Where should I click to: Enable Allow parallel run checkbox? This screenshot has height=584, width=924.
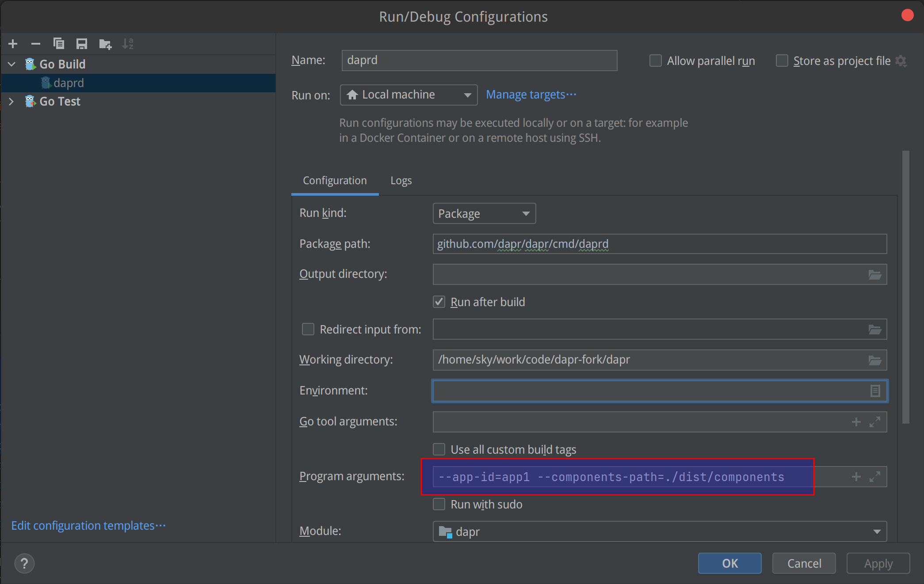click(x=656, y=61)
